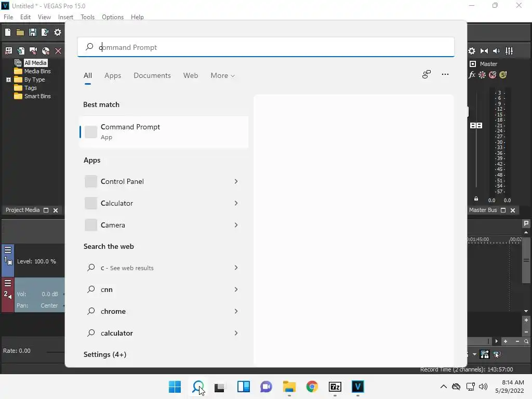Click the lock envelopes icon on timeline toolbar
532x399 pixels.
[485, 354]
